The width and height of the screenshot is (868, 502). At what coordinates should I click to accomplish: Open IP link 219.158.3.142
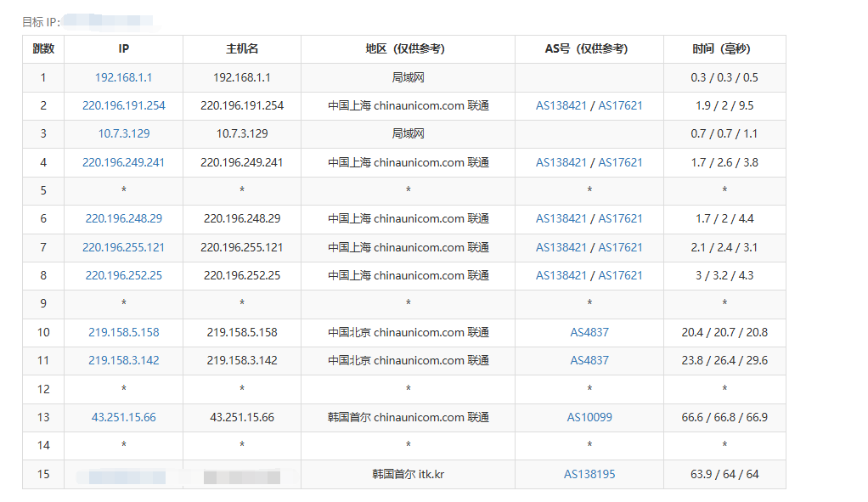point(123,360)
